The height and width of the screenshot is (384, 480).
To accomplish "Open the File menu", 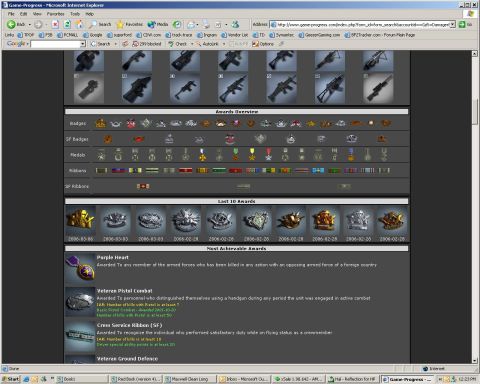I will click(11, 14).
